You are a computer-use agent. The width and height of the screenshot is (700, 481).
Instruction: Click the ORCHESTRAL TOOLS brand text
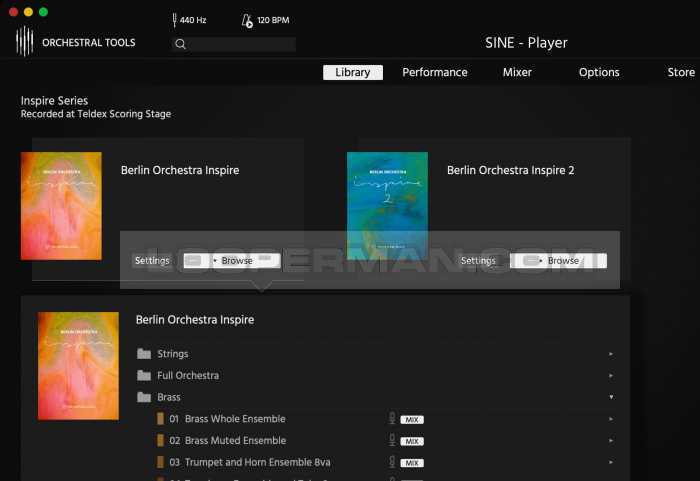(x=89, y=42)
